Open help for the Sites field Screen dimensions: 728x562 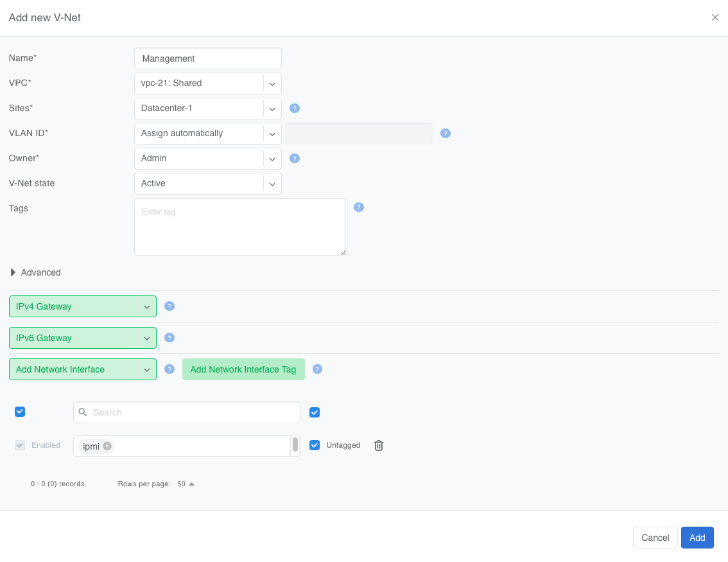pyautogui.click(x=294, y=109)
